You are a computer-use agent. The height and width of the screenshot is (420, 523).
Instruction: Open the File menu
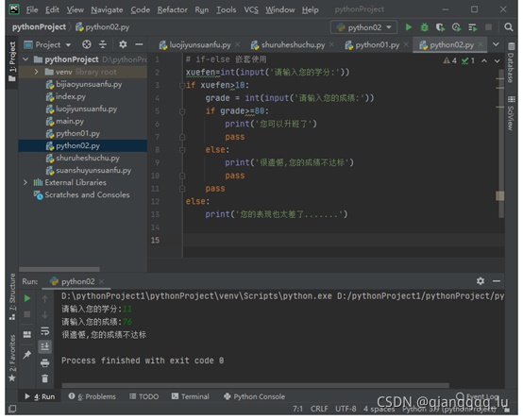[32, 9]
